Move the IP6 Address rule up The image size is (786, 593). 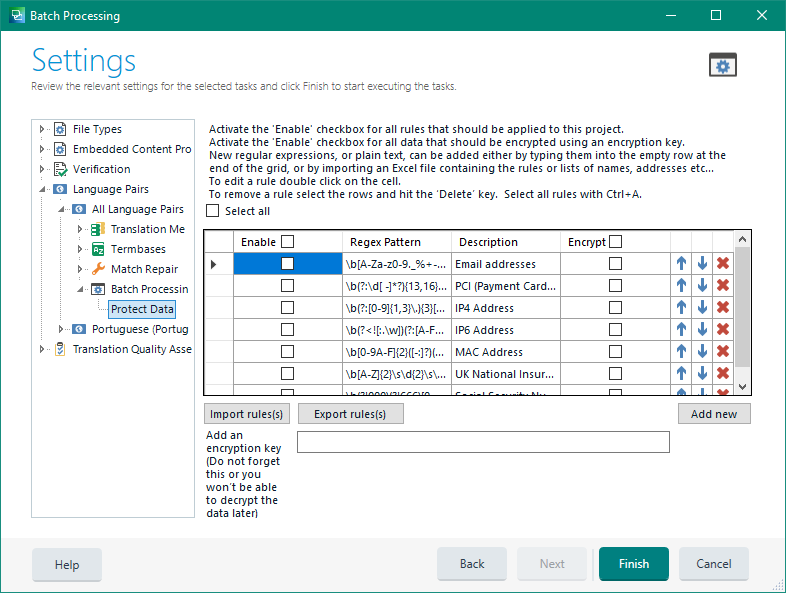(681, 330)
